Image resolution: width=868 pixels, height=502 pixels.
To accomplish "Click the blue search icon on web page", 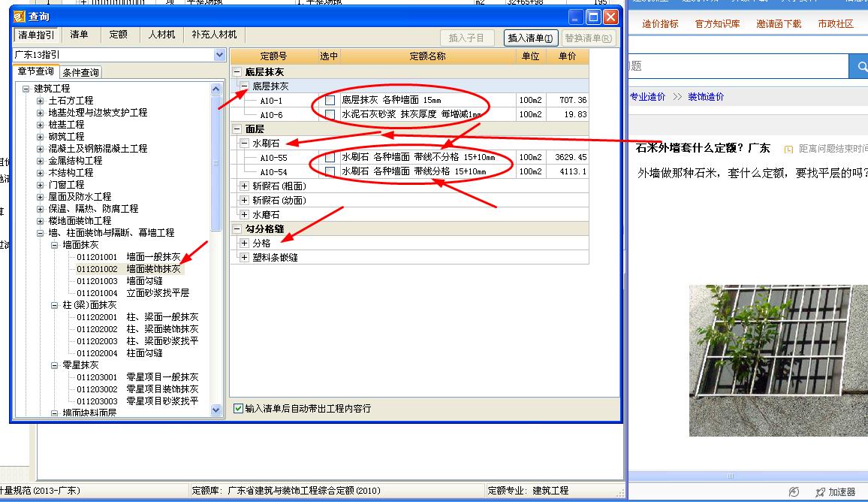I will pyautogui.click(x=860, y=66).
